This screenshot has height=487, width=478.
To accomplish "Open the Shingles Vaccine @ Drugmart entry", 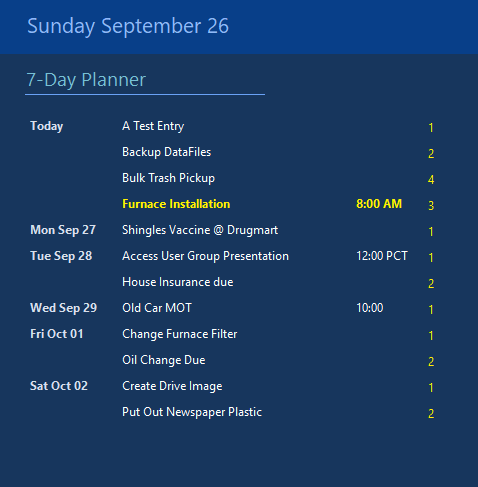I will coord(200,230).
